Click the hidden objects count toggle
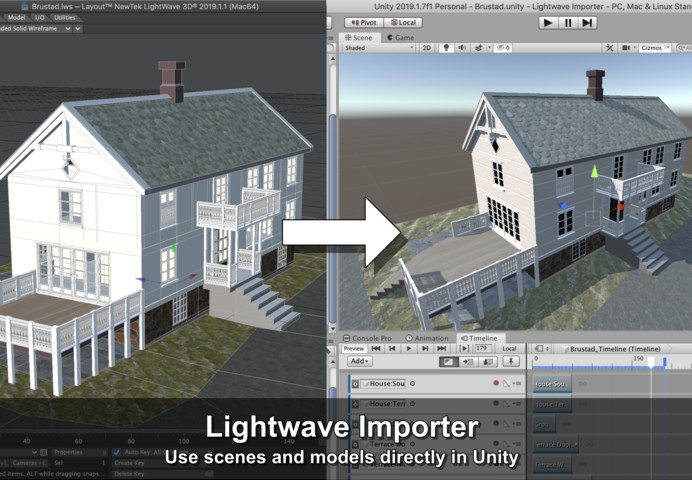 [503, 48]
